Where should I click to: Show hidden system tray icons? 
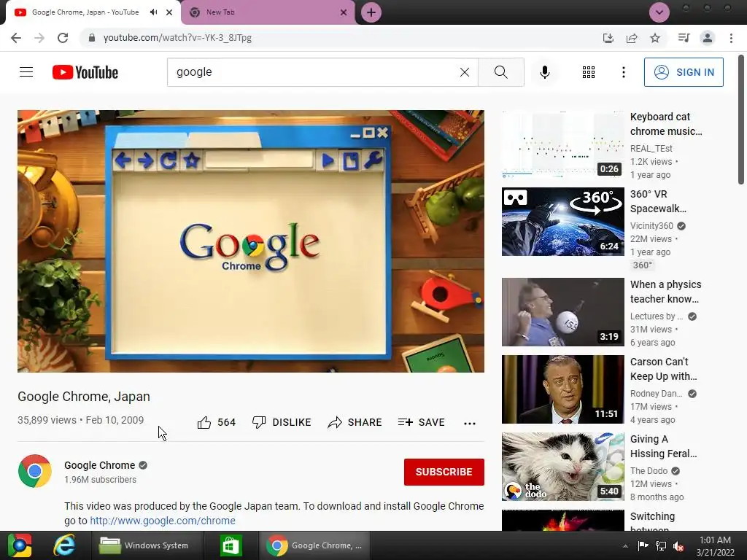(x=625, y=545)
